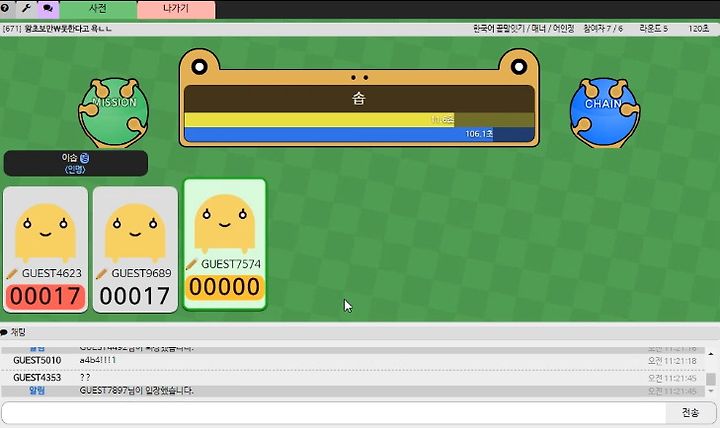720x428 pixels.
Task: Select GUEST9689 player avatar
Action: 135,233
